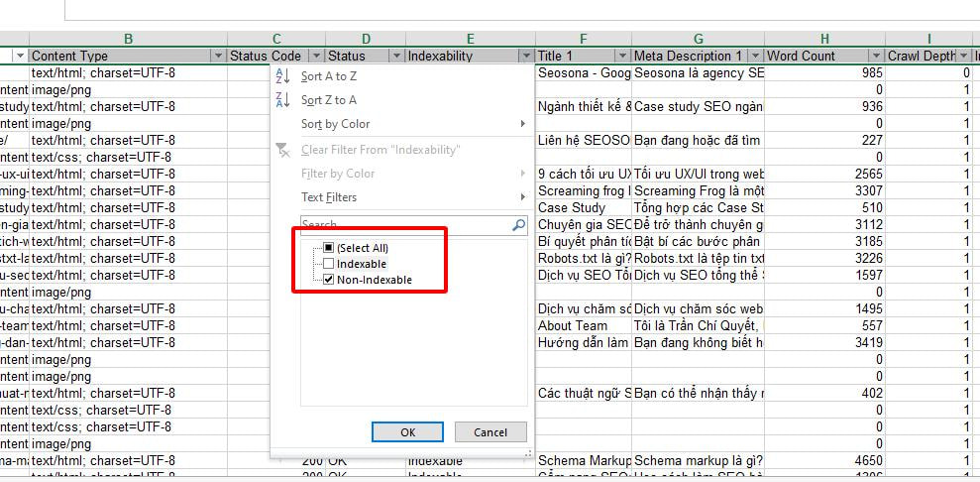This screenshot has width=980, height=482.
Task: Open the Content Type filter dropdown
Action: [x=218, y=57]
